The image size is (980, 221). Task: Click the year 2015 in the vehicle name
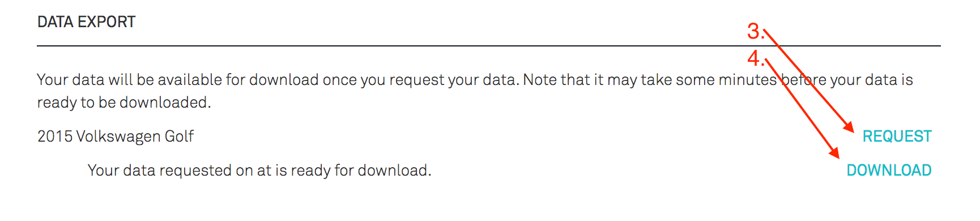point(54,137)
